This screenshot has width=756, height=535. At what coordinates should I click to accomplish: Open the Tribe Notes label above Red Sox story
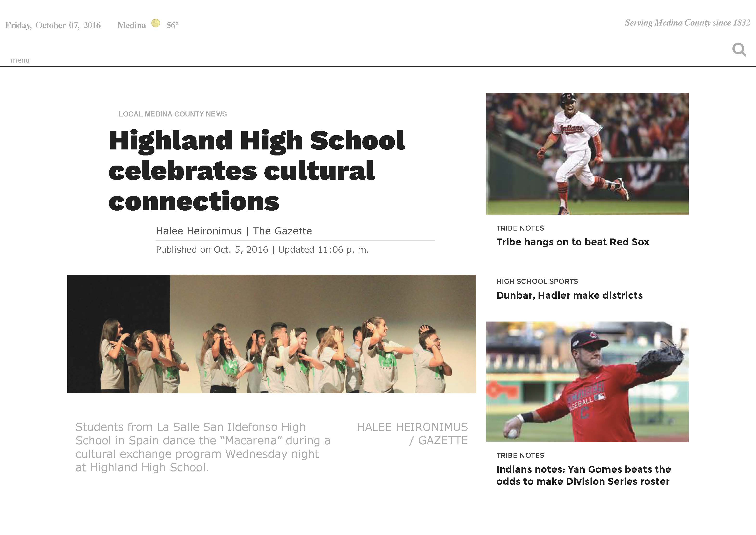(520, 228)
